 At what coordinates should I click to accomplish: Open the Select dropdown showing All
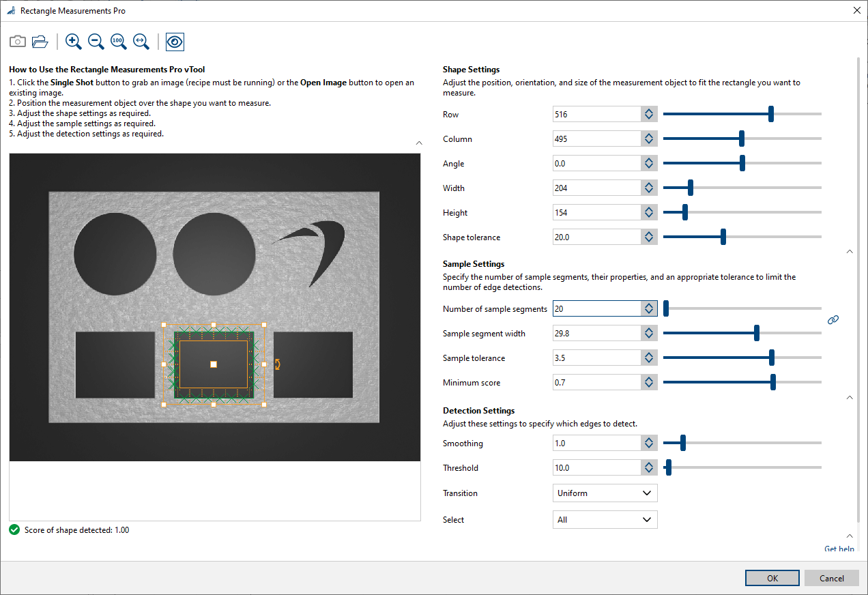605,519
